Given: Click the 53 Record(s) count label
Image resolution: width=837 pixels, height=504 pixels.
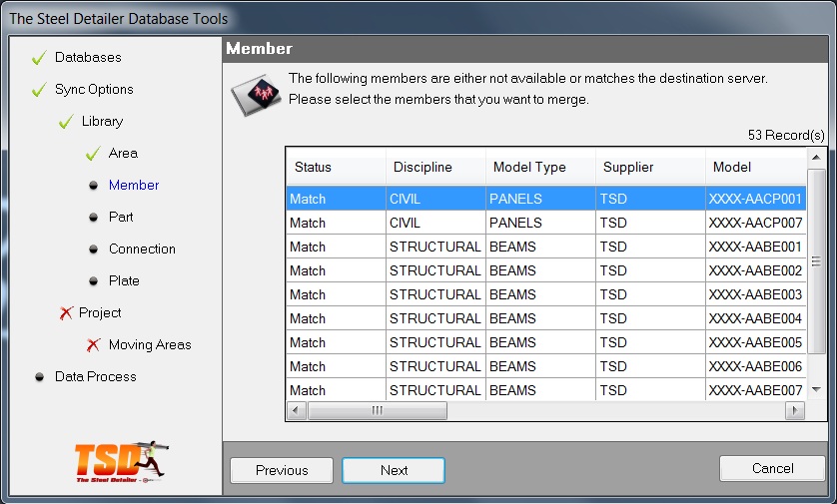Looking at the screenshot, I should (x=786, y=135).
